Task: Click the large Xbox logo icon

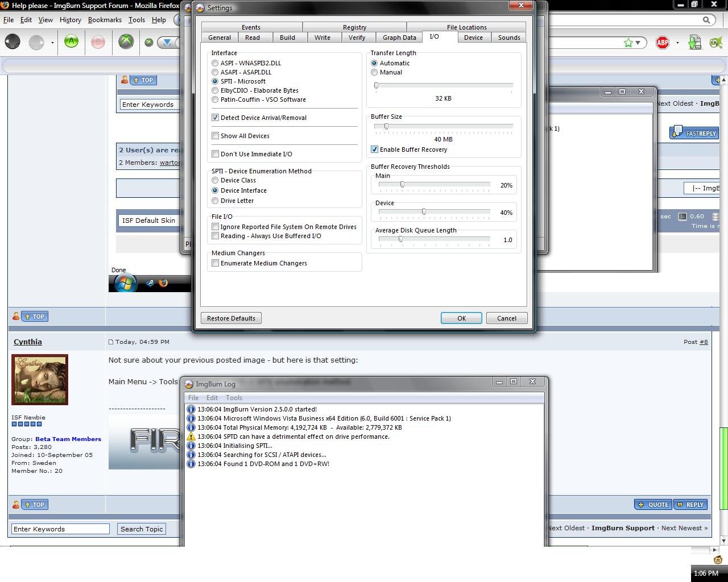Action: (x=126, y=41)
